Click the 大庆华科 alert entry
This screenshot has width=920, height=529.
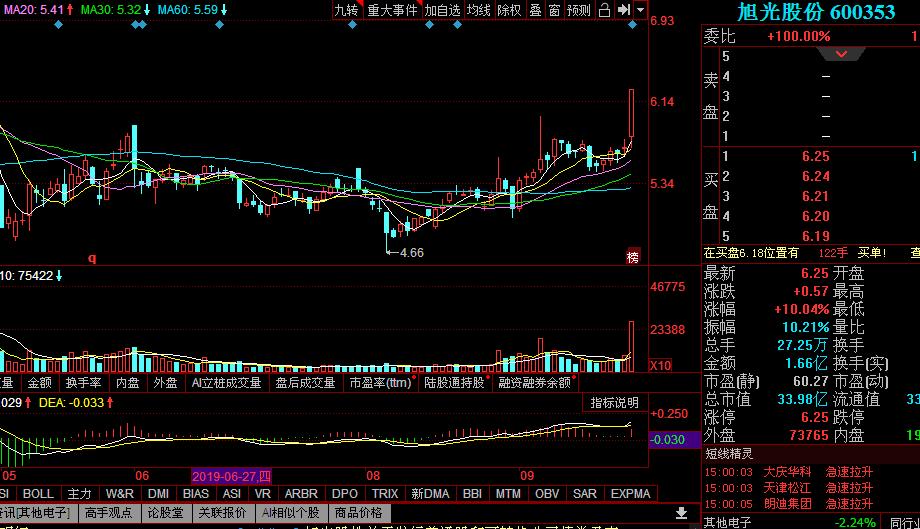(787, 471)
